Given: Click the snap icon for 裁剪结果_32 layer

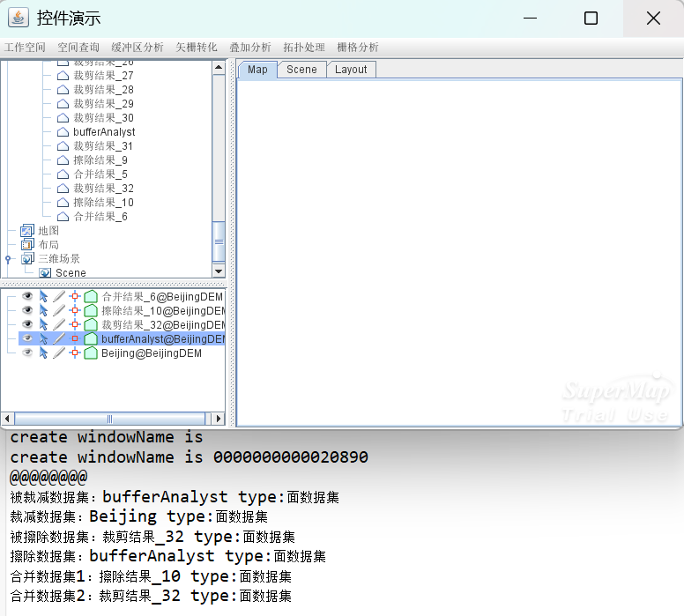Looking at the screenshot, I should [75, 325].
